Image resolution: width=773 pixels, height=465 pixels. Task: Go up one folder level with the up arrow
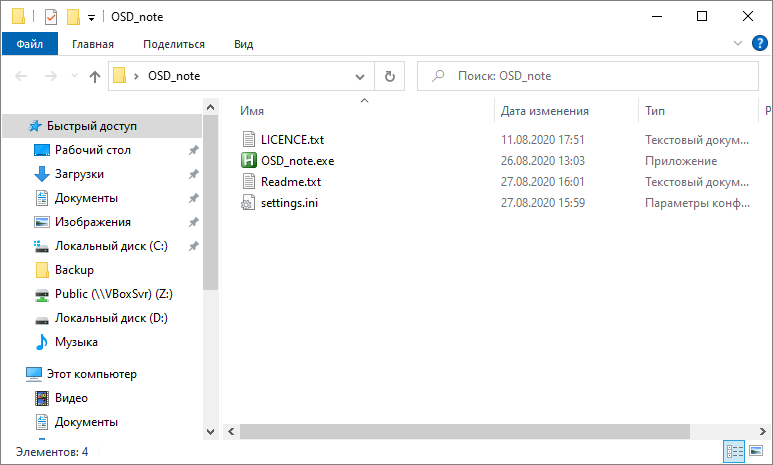click(95, 76)
